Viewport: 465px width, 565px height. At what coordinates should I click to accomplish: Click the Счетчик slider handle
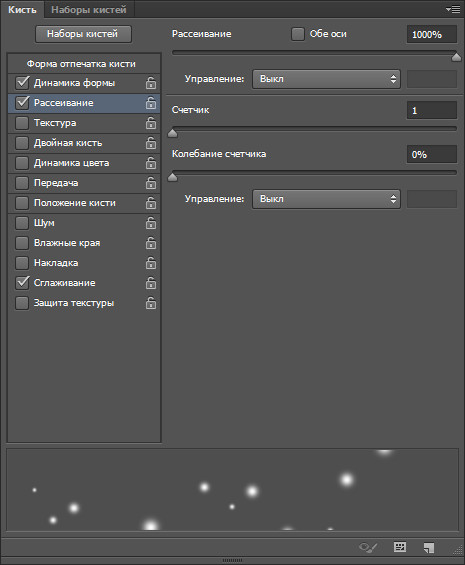pos(173,134)
